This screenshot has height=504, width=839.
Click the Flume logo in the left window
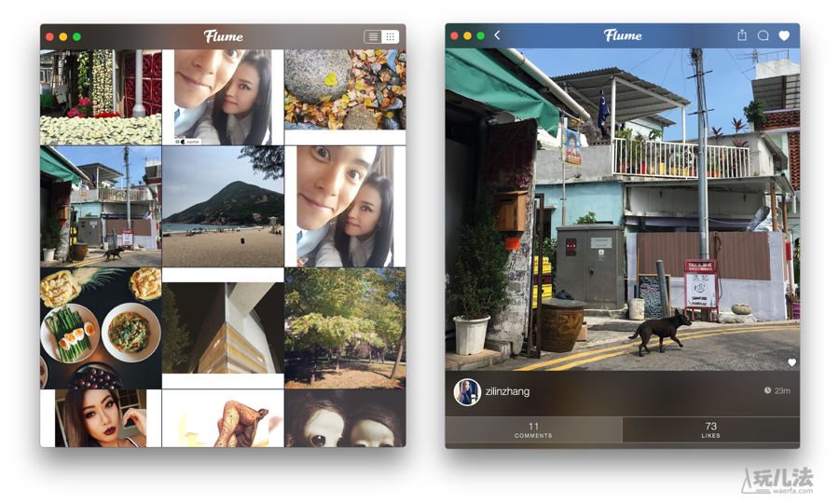[223, 36]
